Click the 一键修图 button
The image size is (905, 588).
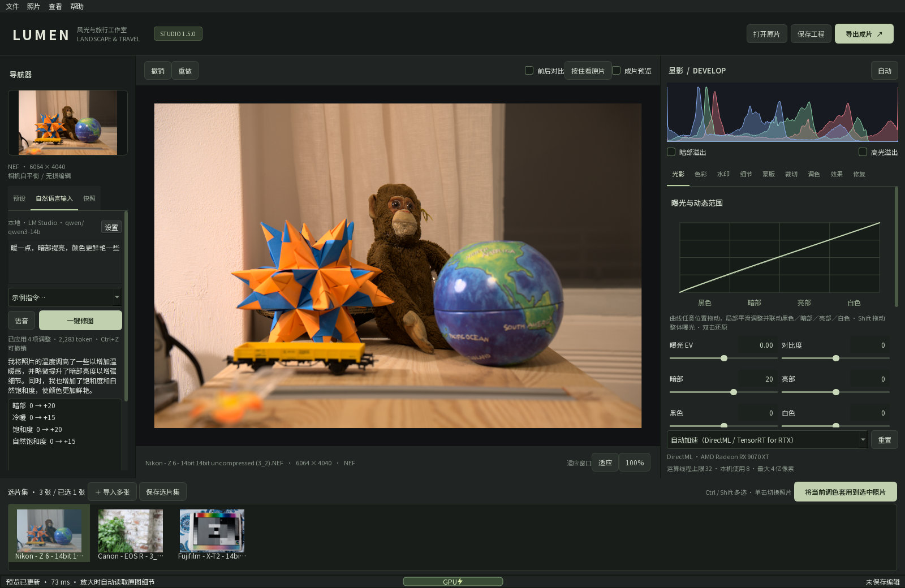click(x=80, y=321)
